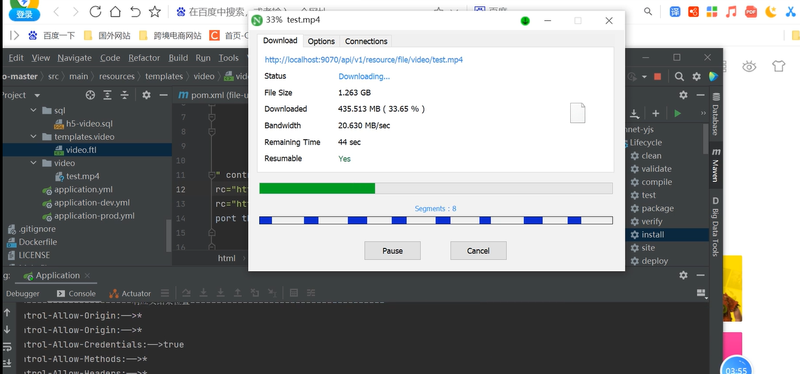The image size is (800, 374).
Task: Cancel the test.mp4 download
Action: 478,251
